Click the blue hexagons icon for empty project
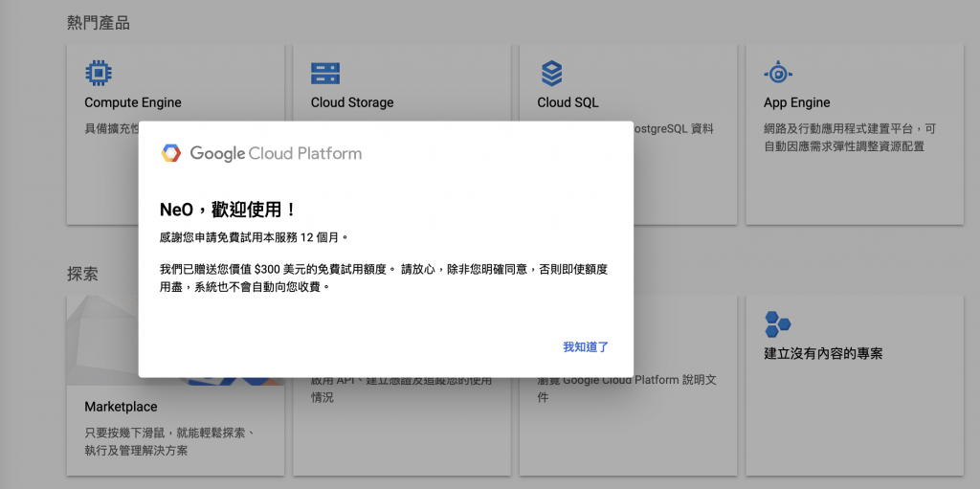 pyautogui.click(x=777, y=323)
